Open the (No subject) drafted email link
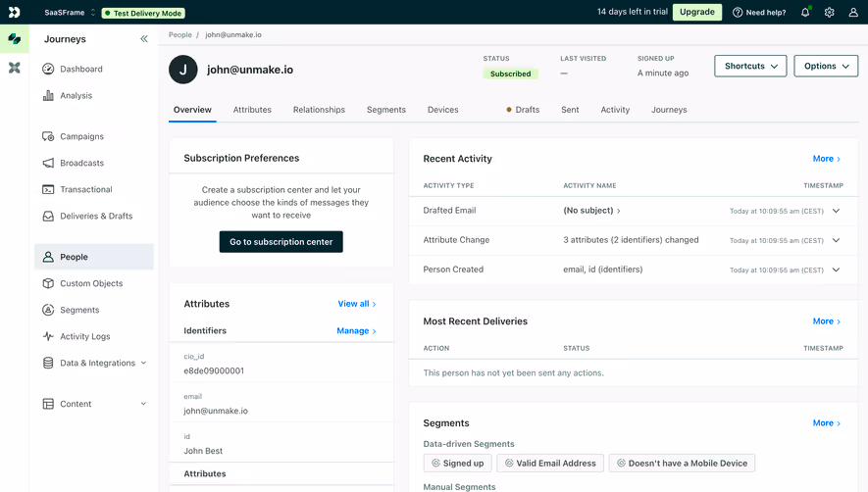Image resolution: width=868 pixels, height=492 pixels. 591,211
